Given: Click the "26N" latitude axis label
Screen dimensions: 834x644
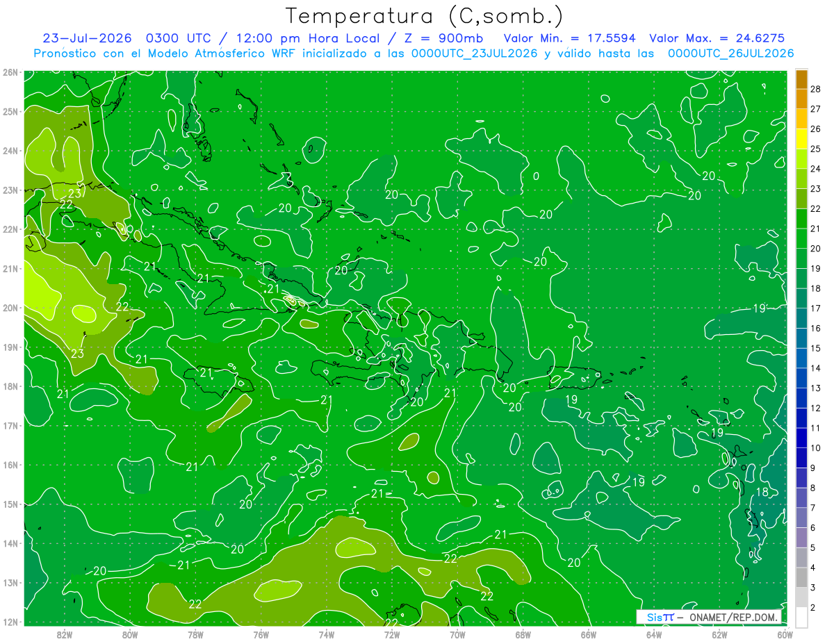Looking at the screenshot, I should tap(10, 72).
